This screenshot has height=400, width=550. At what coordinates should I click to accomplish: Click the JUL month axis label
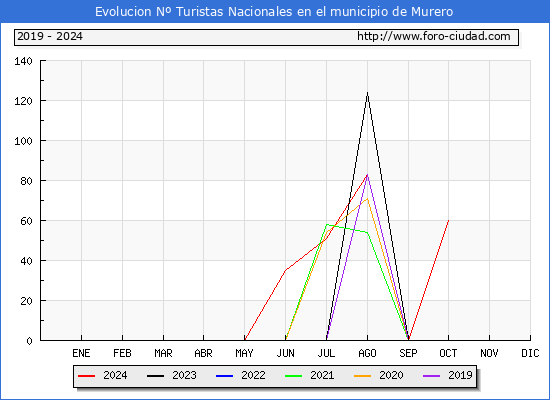click(326, 353)
